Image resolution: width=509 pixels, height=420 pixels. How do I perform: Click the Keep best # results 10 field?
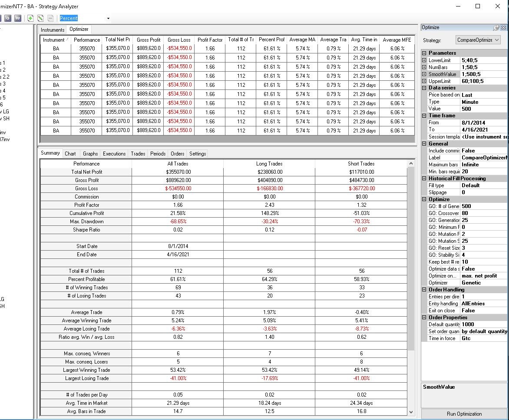[x=484, y=261]
